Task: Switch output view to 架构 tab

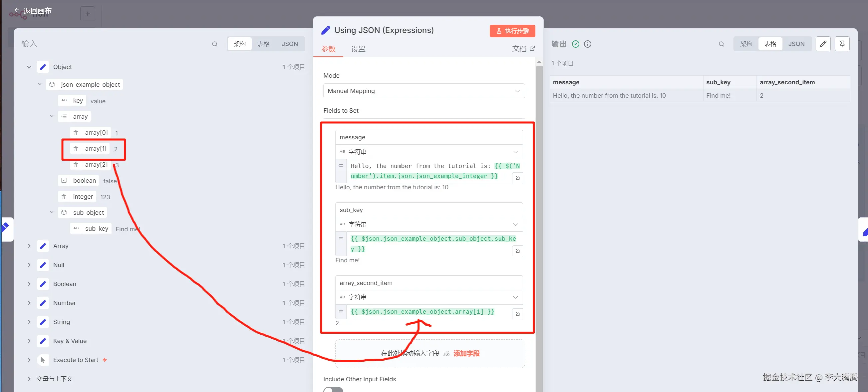Action: click(746, 44)
